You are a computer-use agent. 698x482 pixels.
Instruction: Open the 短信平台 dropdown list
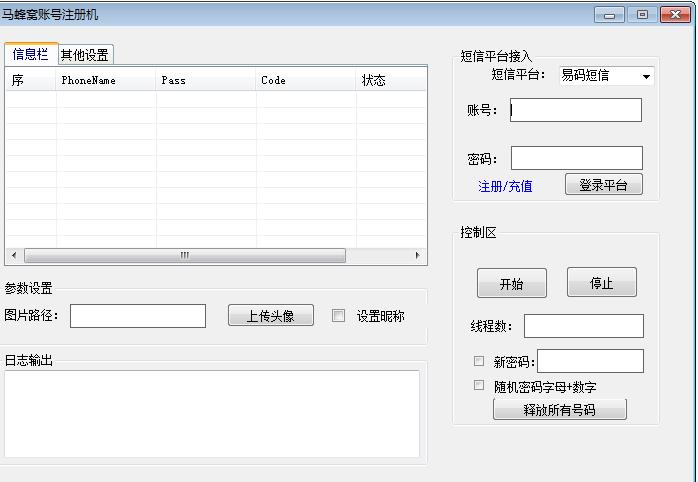coord(646,76)
